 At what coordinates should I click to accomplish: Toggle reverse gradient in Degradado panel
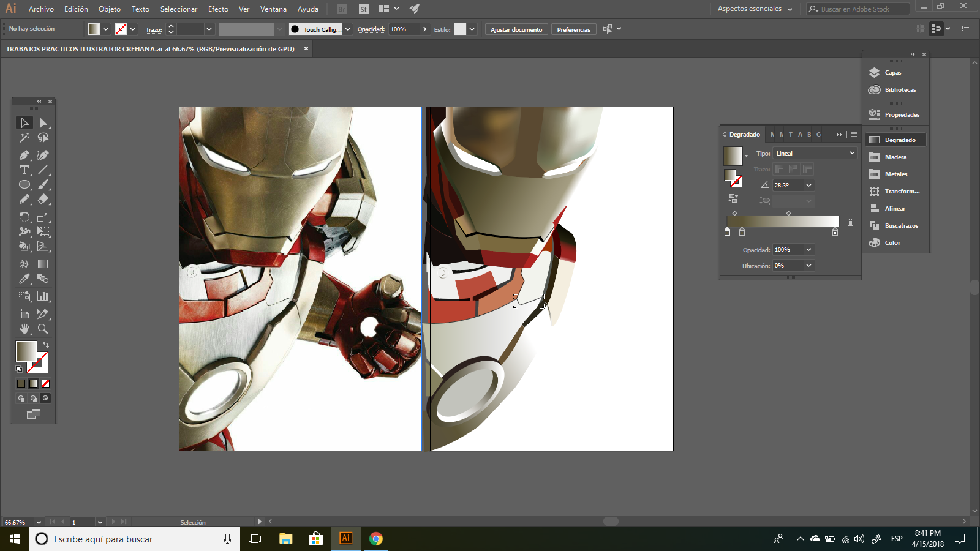tap(733, 198)
